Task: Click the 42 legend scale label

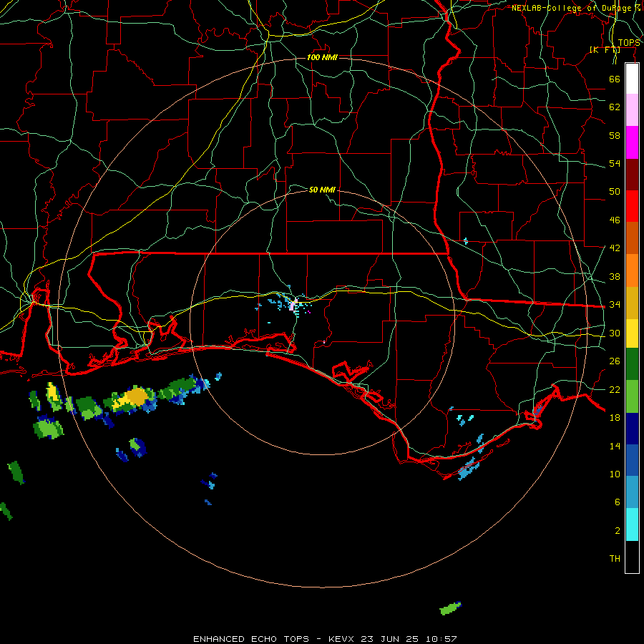Action: pos(615,248)
